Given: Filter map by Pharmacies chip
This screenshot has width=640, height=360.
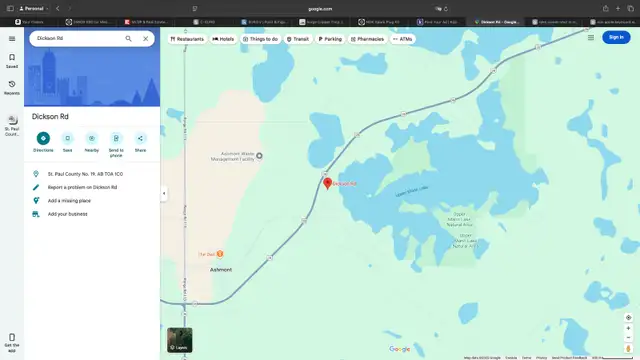Looking at the screenshot, I should click(367, 39).
